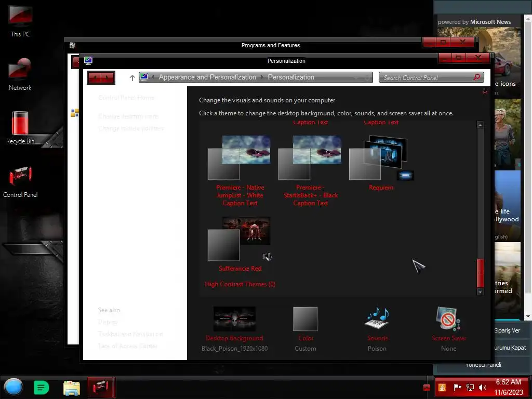Open the running woman news thumbnail

coord(507,134)
